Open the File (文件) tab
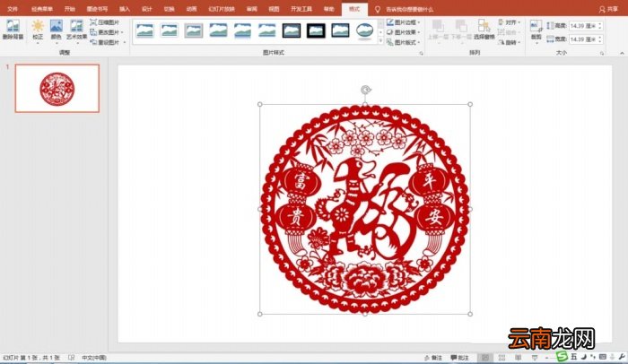Screen dimensions: 628x364 13,9
